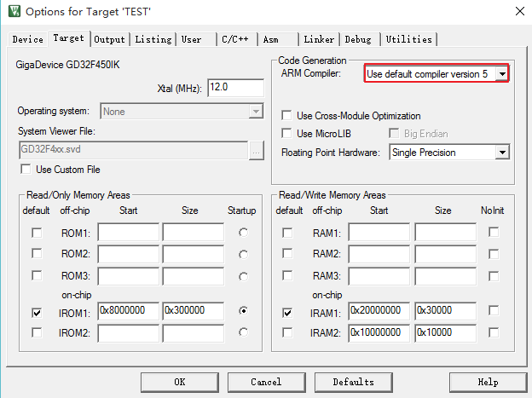532x398 pixels.
Task: Open the Output tab
Action: point(110,39)
